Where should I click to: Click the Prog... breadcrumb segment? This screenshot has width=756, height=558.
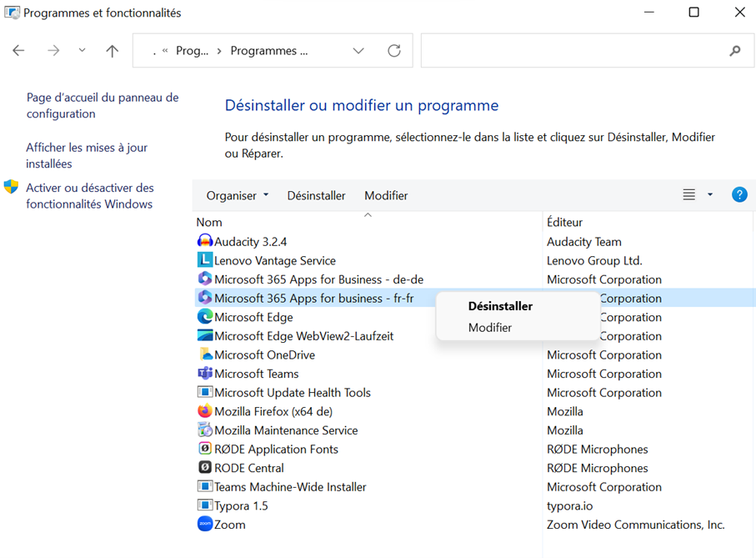[x=192, y=51]
